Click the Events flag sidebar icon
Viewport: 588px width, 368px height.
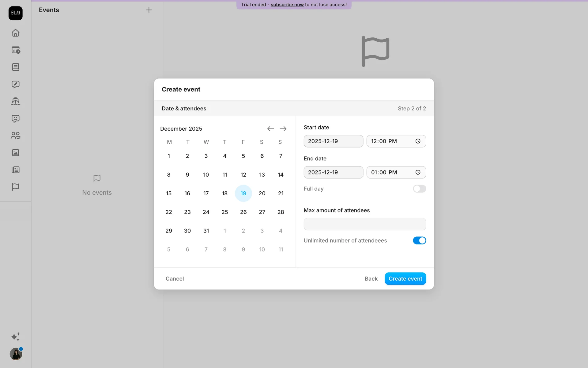click(15, 187)
